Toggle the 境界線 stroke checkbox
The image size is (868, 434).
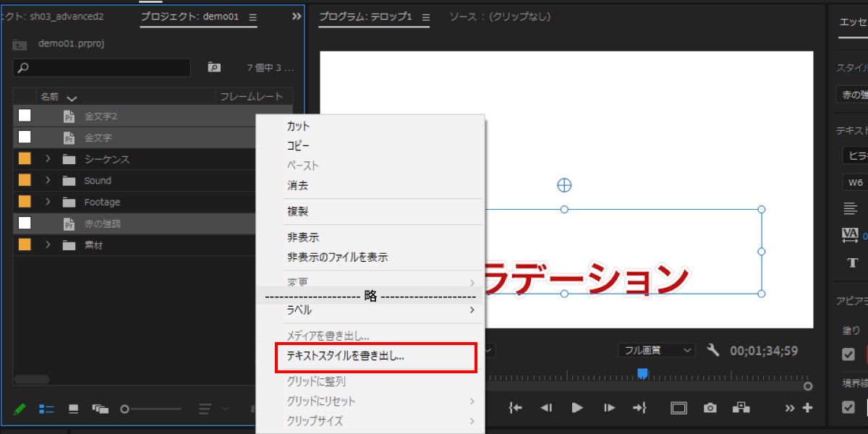849,407
